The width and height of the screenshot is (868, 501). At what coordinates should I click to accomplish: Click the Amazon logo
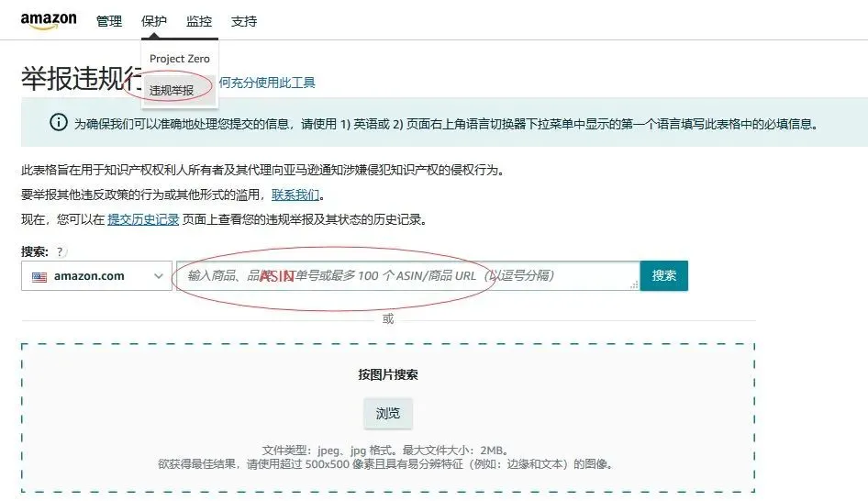[x=49, y=21]
